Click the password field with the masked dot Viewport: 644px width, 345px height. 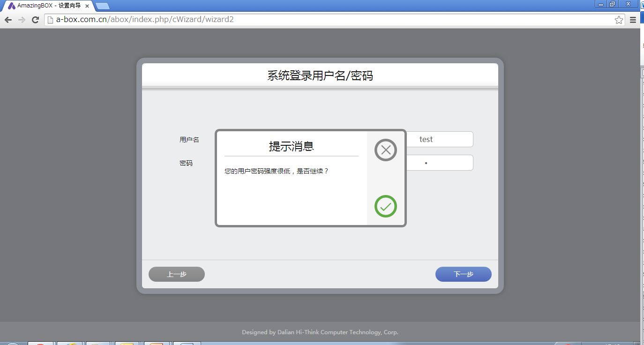(x=439, y=163)
